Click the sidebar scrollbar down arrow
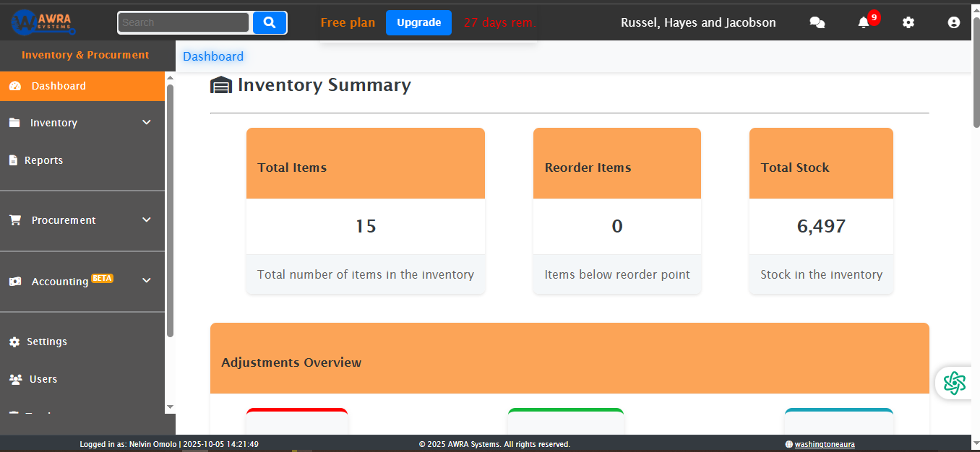Viewport: 980px width, 452px height. coord(170,407)
